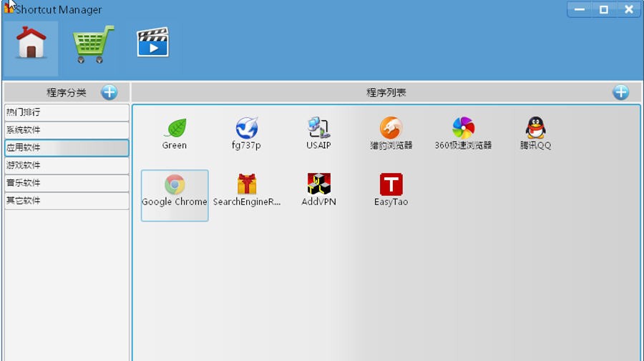The image size is (644, 361).
Task: Launch the fg737p shortcut
Action: tap(246, 134)
